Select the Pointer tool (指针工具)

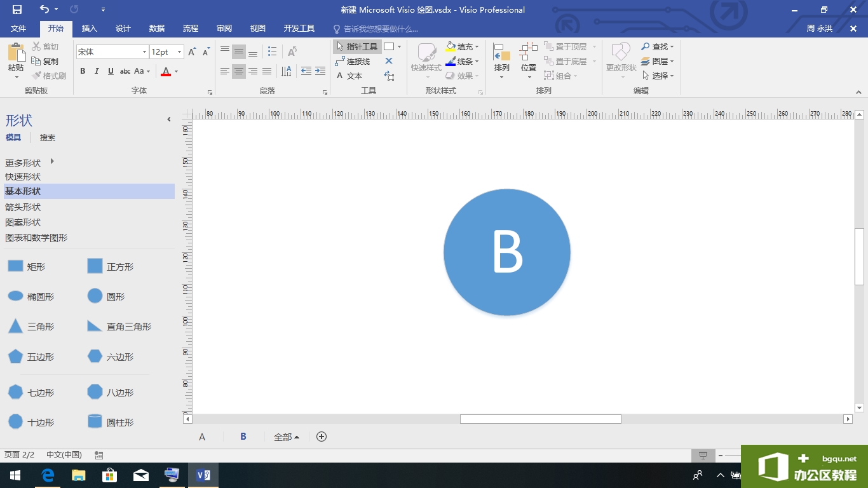[357, 46]
